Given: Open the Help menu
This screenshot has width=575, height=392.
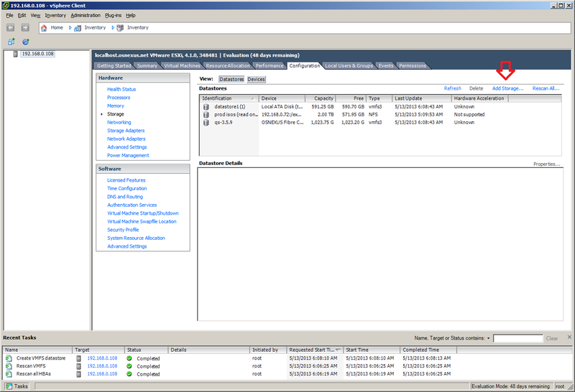Looking at the screenshot, I should click(x=131, y=15).
